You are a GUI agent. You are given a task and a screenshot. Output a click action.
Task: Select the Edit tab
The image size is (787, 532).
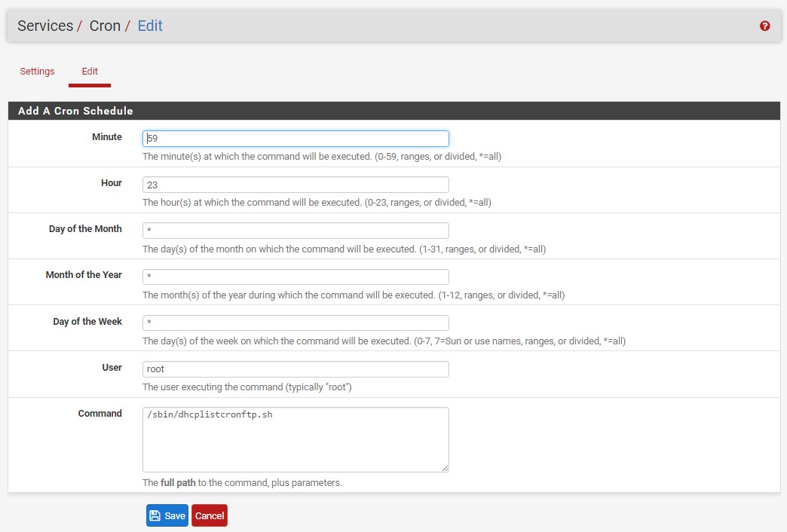[x=90, y=72]
